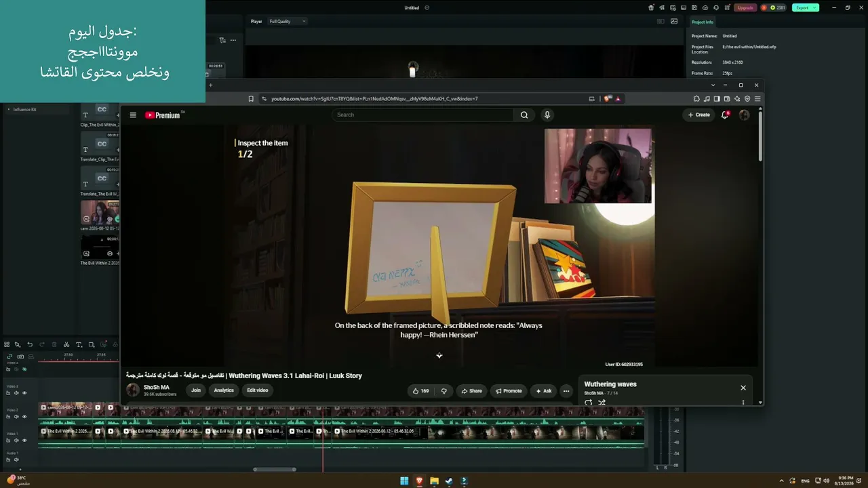Loop the Wuthering waves playlist
Screen dimensions: 868x488
pos(588,403)
